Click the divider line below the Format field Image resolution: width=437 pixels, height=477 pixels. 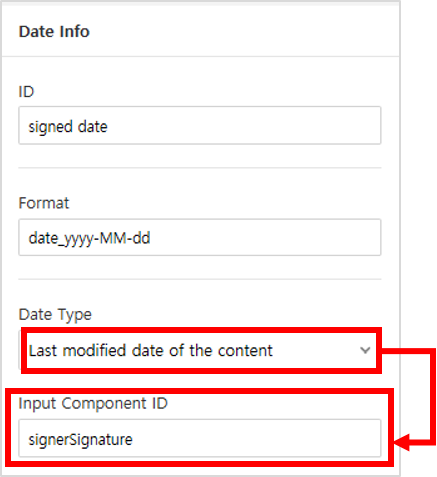click(x=200, y=279)
